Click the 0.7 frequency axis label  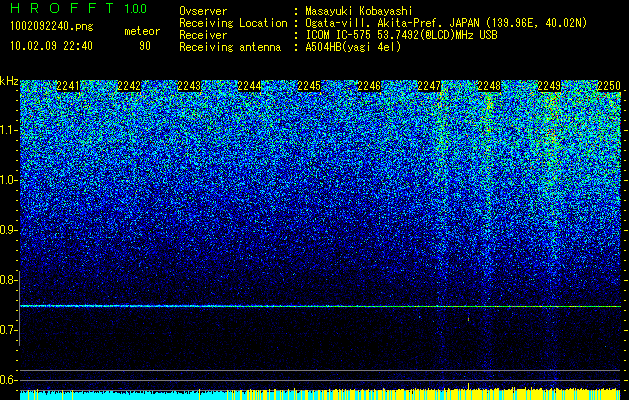tap(8, 331)
